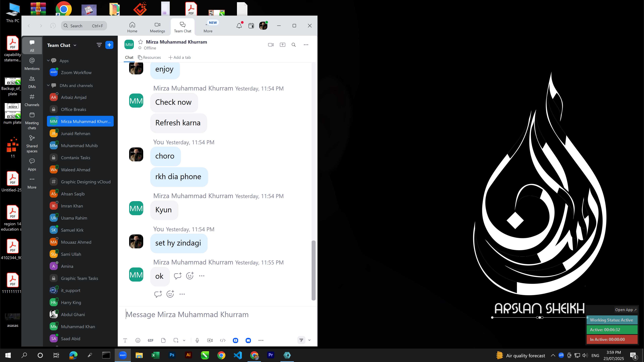Collapse the DMs and channels section
Viewport: 644px width, 362px height.
(x=48, y=85)
